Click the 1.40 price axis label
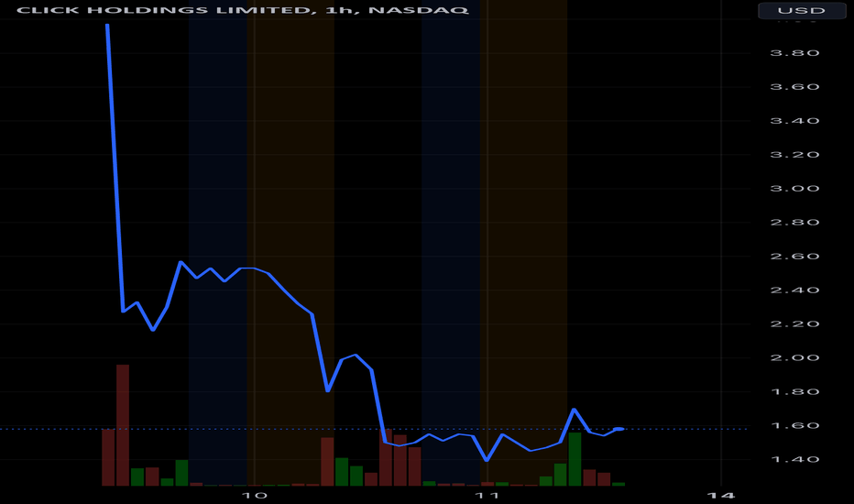 tap(794, 459)
